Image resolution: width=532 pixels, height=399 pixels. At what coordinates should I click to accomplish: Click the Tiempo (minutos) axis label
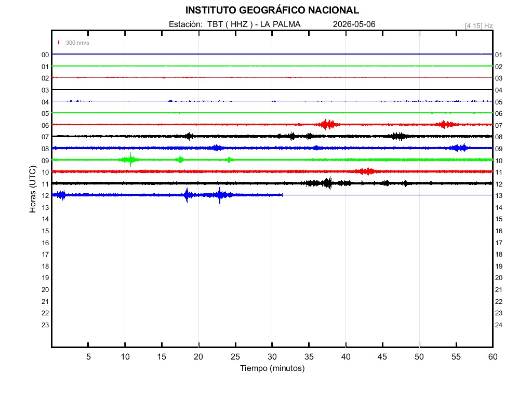pos(272,368)
